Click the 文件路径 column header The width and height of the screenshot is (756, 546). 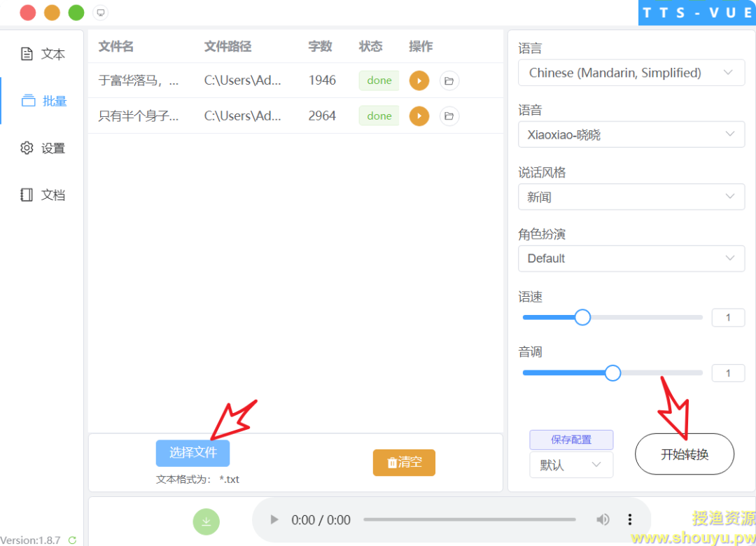(227, 46)
